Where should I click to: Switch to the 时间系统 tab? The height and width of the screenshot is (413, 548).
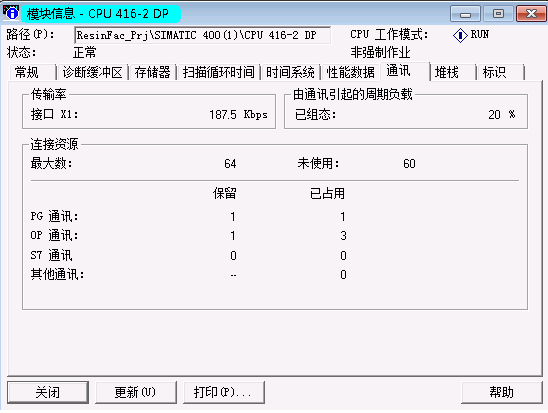tap(290, 72)
